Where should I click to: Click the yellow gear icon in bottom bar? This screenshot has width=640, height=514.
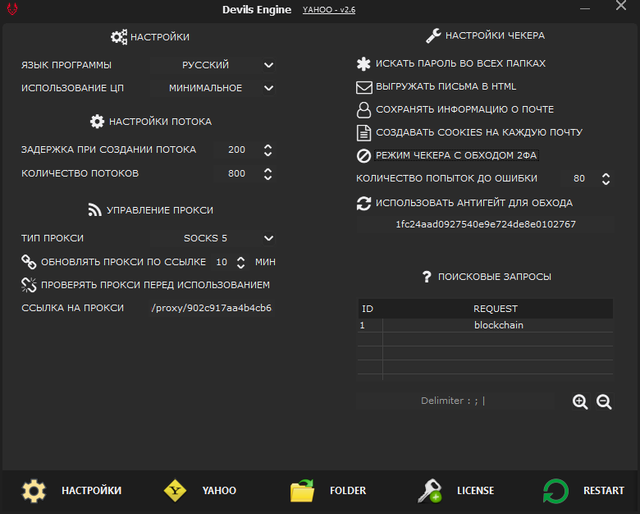(33, 491)
